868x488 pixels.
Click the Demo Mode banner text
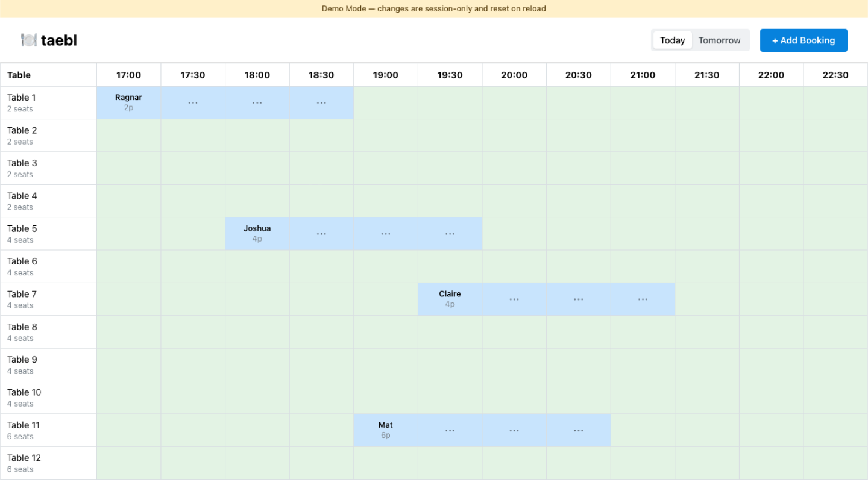[434, 8]
